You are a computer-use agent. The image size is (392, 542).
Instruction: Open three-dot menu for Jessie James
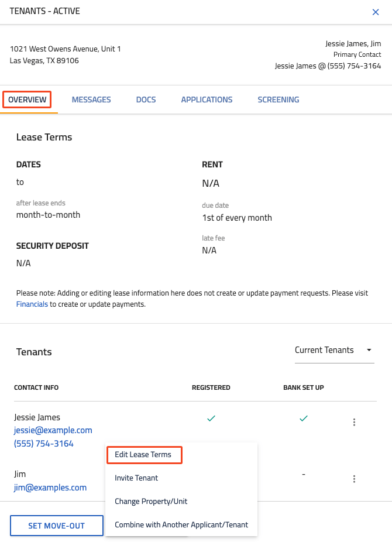pos(354,422)
